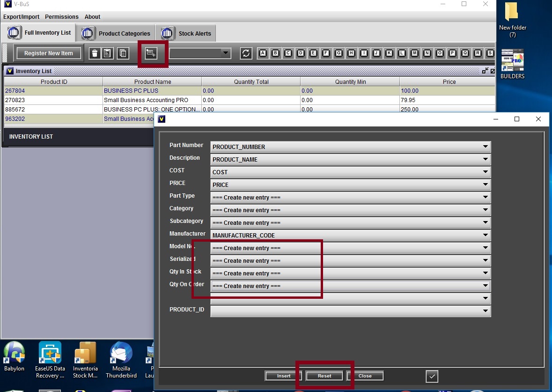Click the Insert button

click(283, 376)
